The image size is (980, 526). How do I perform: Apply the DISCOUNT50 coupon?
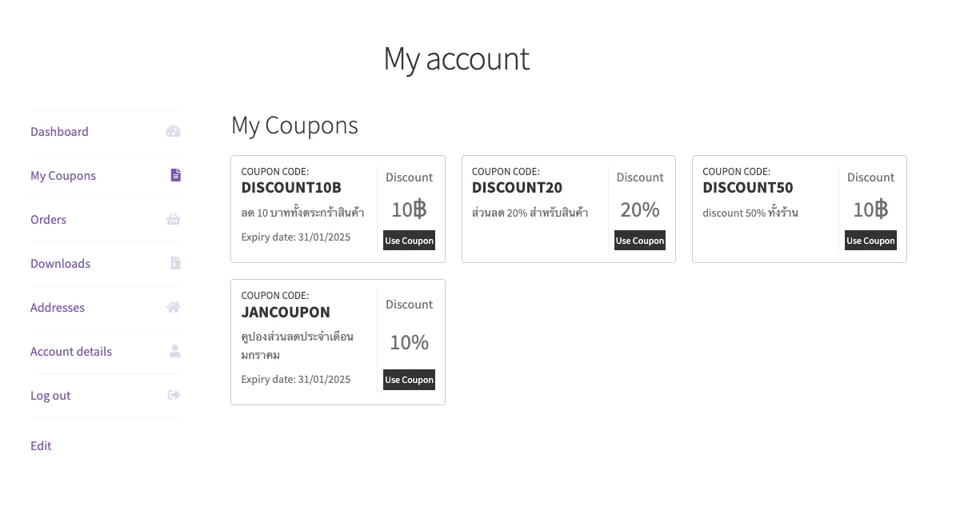point(870,241)
